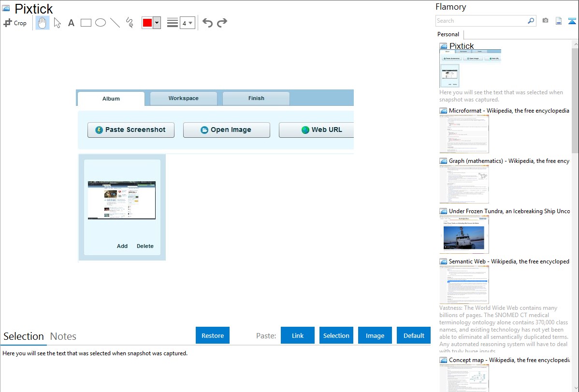This screenshot has height=392, width=579.
Task: Click the Graph (mathematics) title text
Action: [509, 161]
